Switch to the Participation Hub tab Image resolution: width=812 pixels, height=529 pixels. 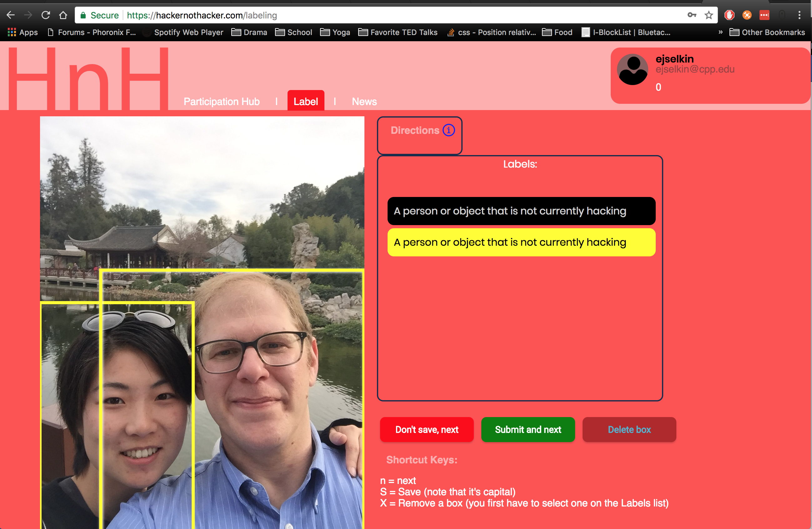point(221,101)
